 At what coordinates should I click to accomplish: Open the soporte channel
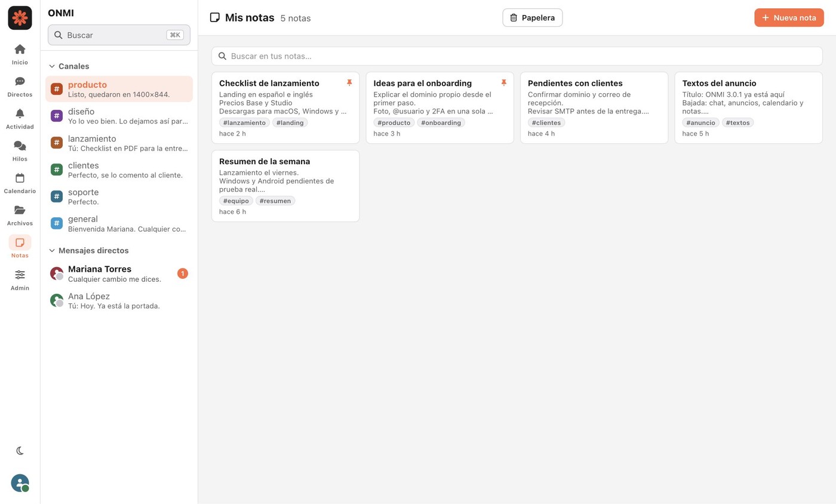point(119,196)
